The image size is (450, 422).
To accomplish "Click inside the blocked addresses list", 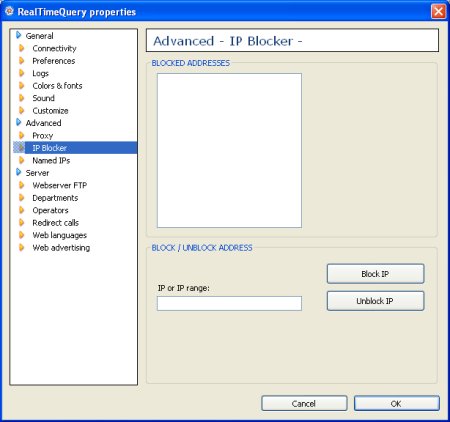I will 229,151.
